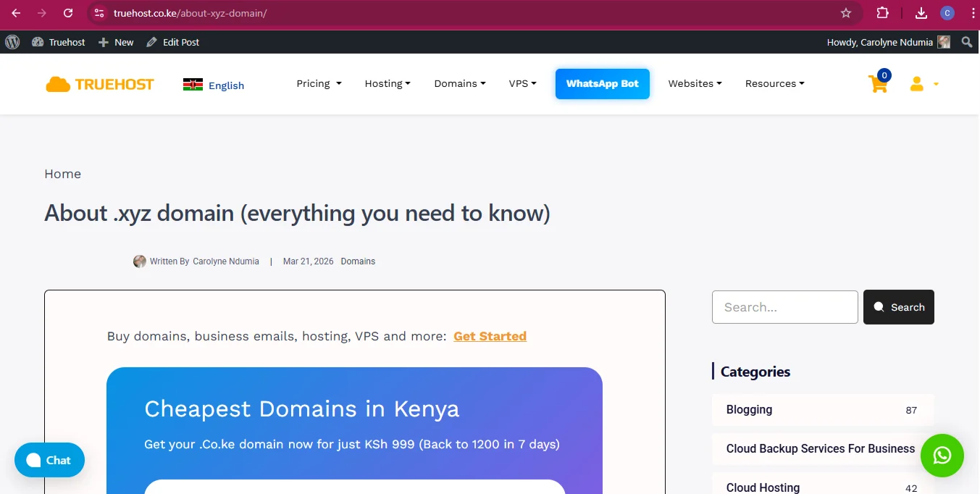Reload the page with refresh icon
Viewport: 980px width, 494px height.
tap(68, 13)
